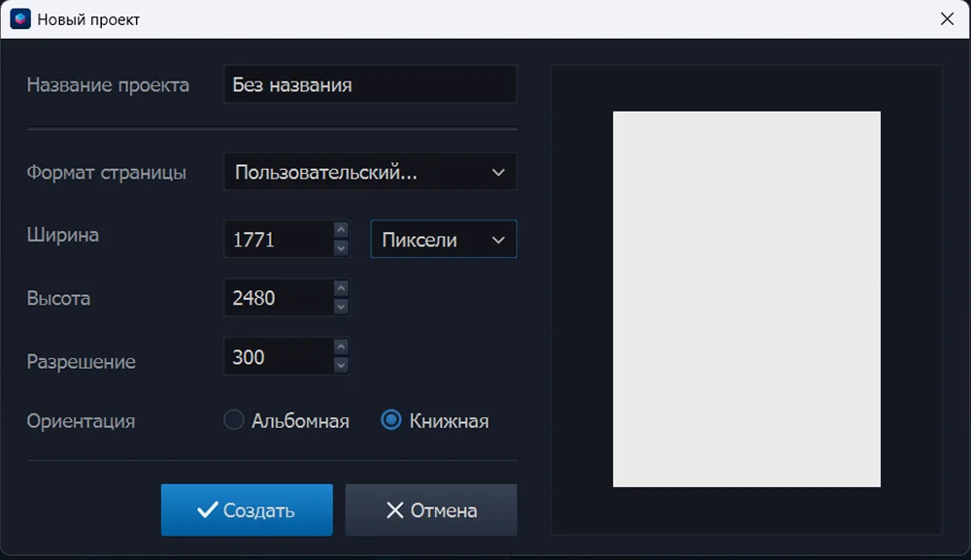Click the Разрешение label

(81, 361)
